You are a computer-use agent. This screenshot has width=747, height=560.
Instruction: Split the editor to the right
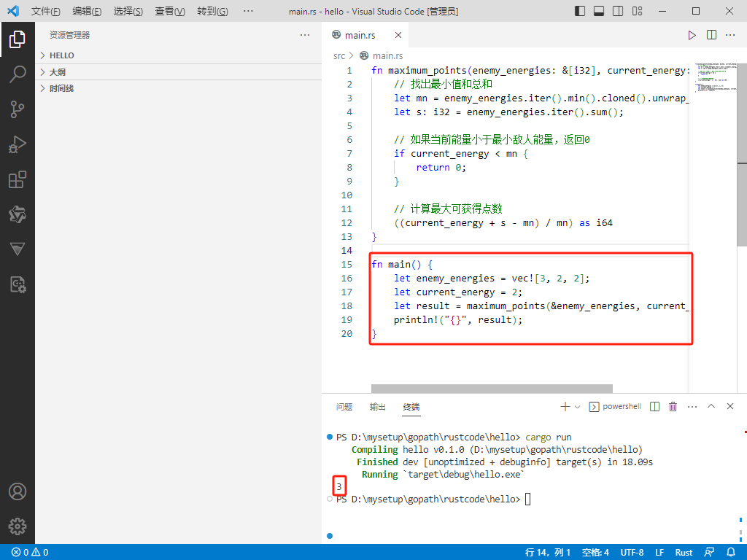tap(711, 35)
